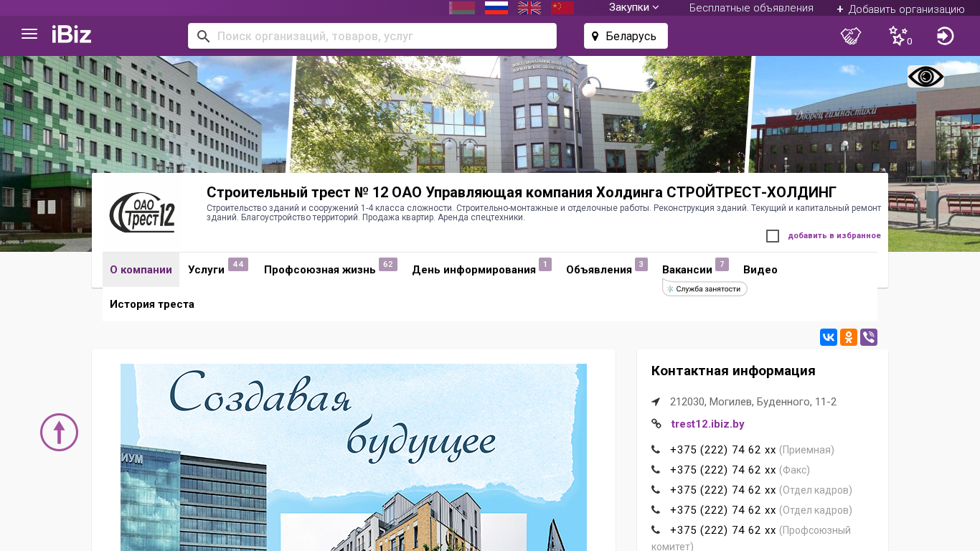Click the Контактная информация heading
Viewport: 980px width, 551px height.
click(x=733, y=371)
